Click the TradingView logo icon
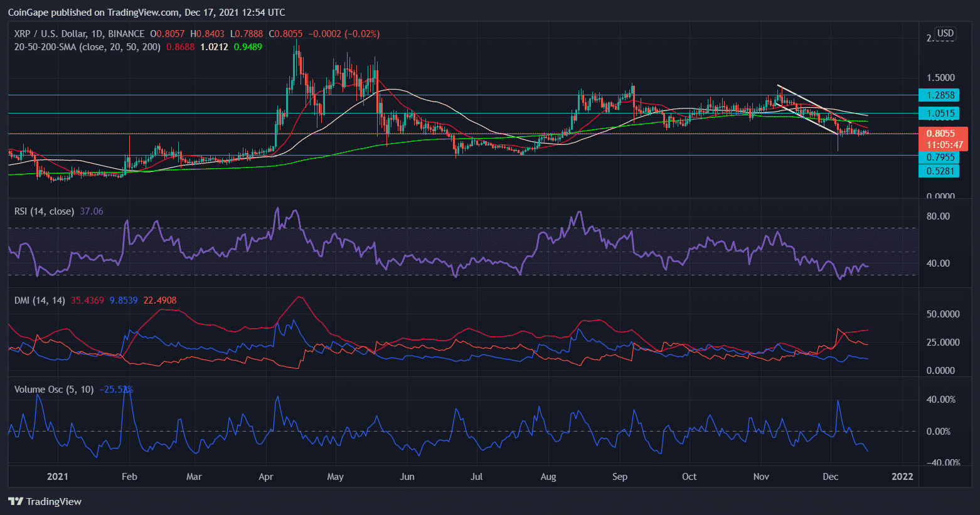This screenshot has width=980, height=515. coord(16,501)
